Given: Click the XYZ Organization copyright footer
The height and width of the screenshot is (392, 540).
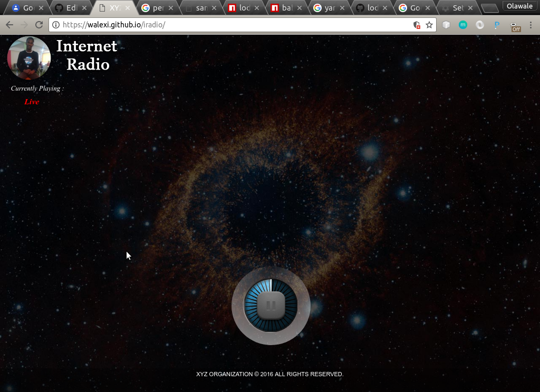Looking at the screenshot, I should [x=269, y=374].
